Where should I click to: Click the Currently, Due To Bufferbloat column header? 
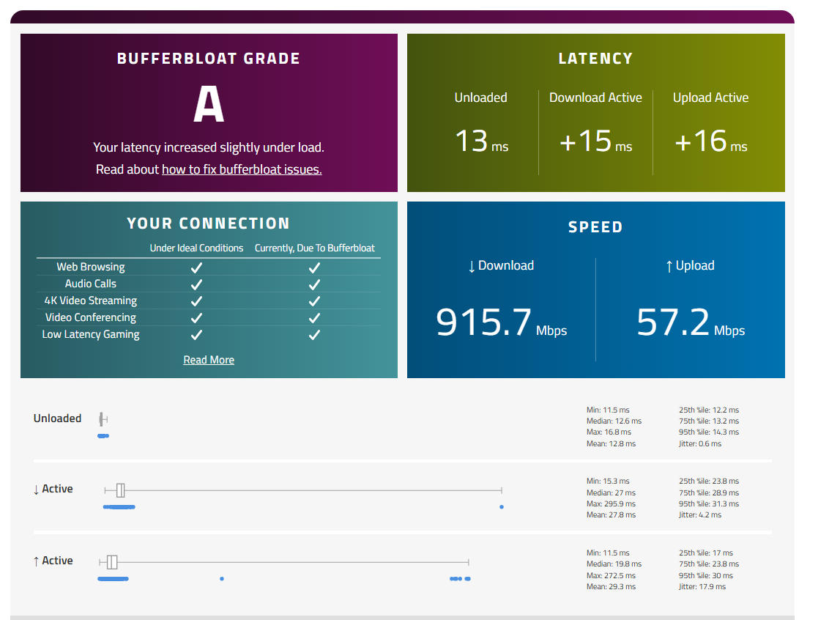pyautogui.click(x=315, y=248)
